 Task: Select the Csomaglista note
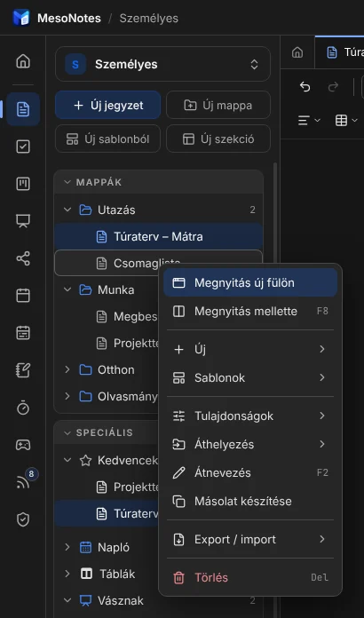click(x=158, y=263)
